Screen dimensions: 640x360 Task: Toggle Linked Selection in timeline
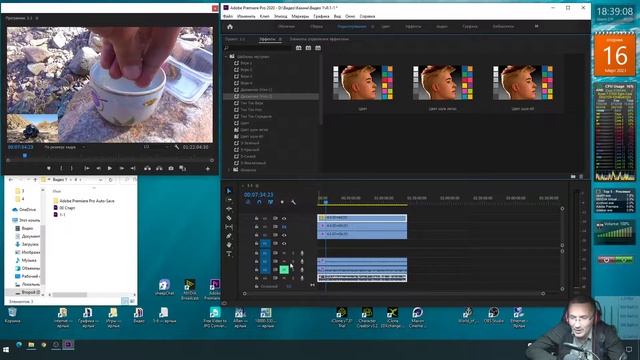tap(271, 202)
